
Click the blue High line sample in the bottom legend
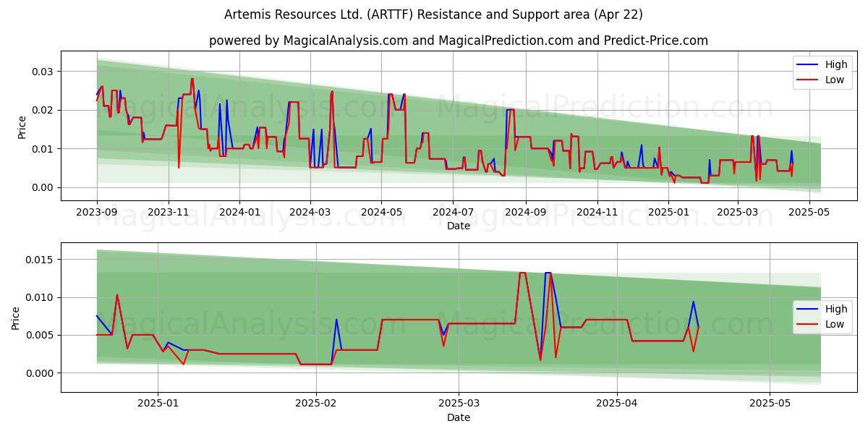pyautogui.click(x=808, y=310)
